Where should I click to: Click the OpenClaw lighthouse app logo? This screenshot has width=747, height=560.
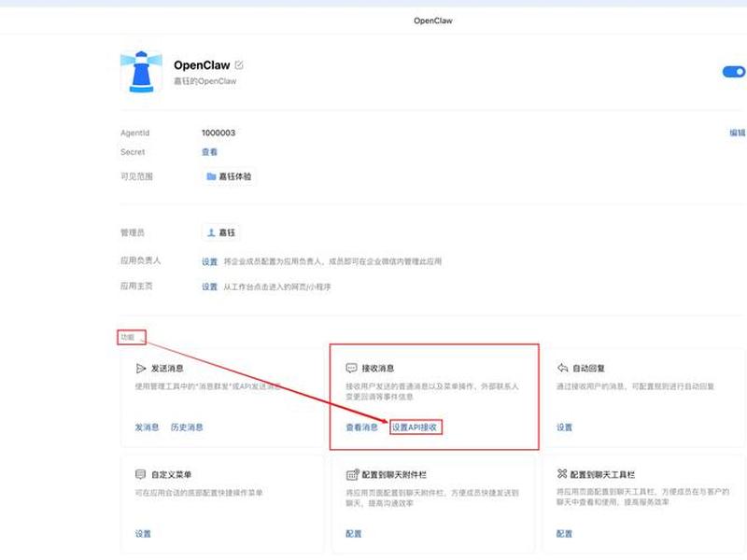[141, 72]
